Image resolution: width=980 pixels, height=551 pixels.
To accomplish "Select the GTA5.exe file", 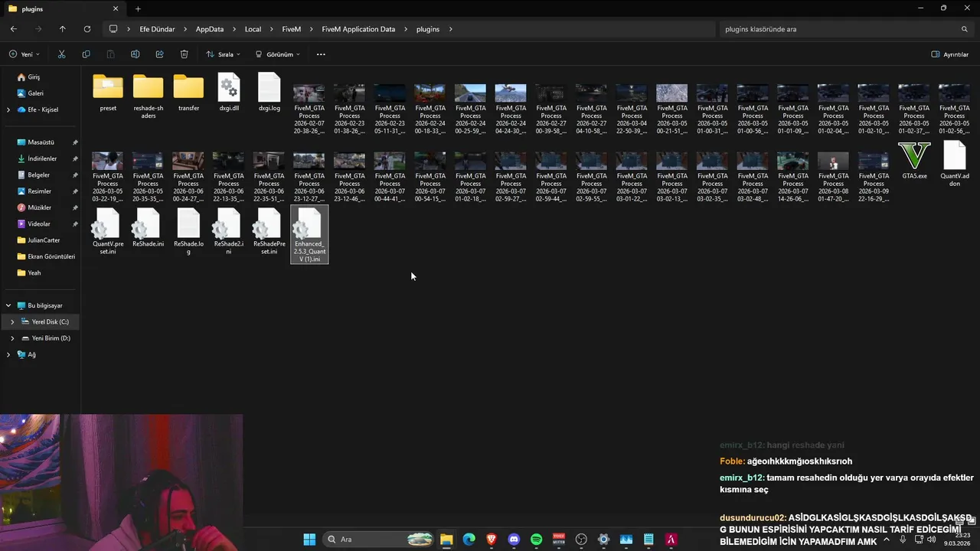I will 914,160.
